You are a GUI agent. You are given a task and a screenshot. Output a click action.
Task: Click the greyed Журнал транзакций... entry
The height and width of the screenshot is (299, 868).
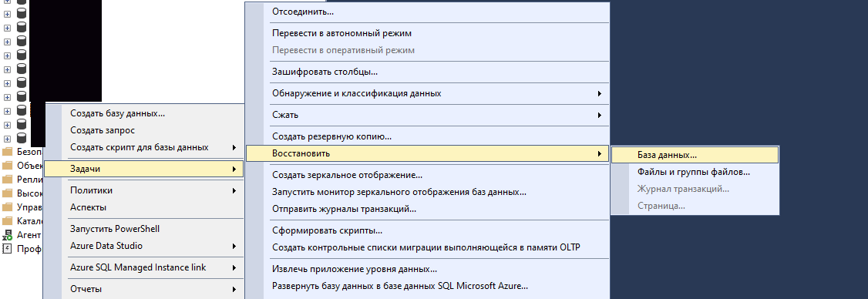[695, 189]
